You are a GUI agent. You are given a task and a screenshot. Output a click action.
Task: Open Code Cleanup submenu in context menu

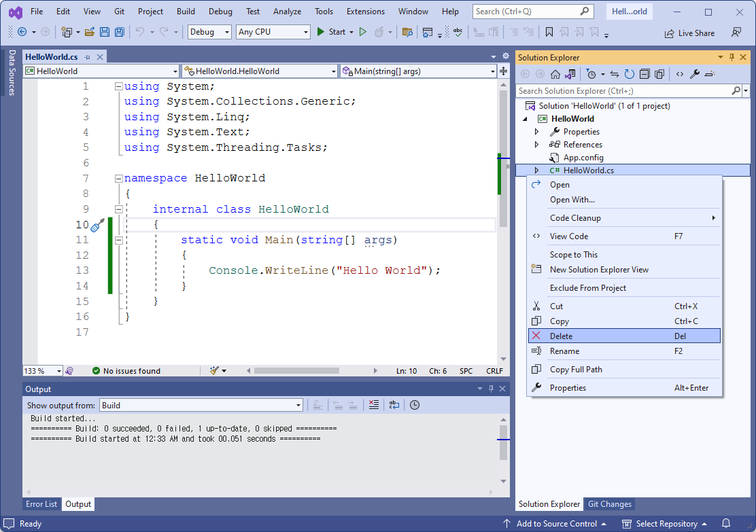[624, 218]
